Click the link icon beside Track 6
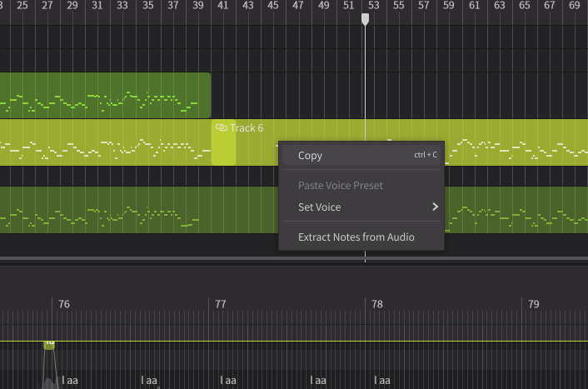 (x=222, y=128)
